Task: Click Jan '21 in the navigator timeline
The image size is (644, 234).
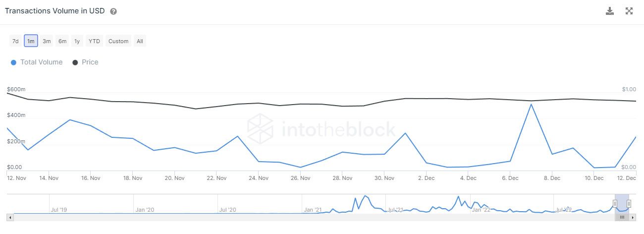Action: pyautogui.click(x=313, y=210)
